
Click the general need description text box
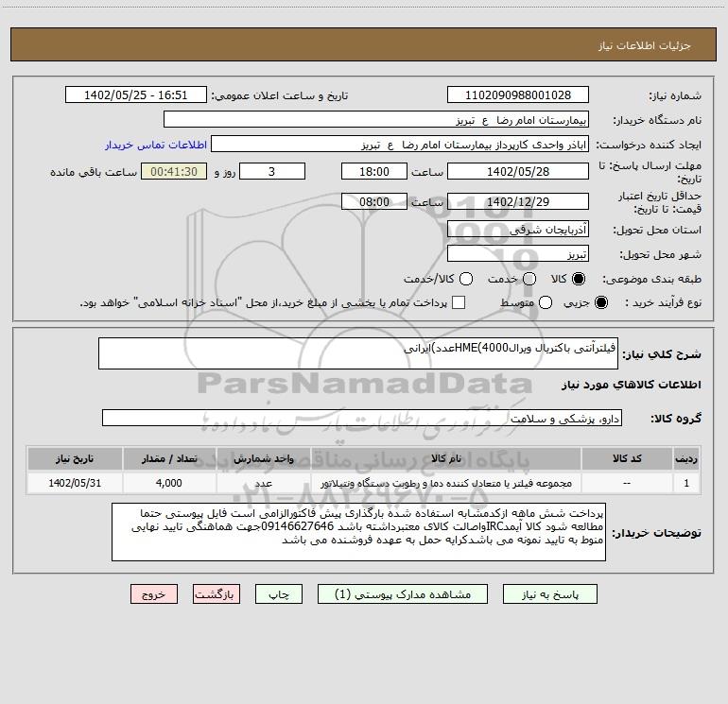pyautogui.click(x=358, y=353)
